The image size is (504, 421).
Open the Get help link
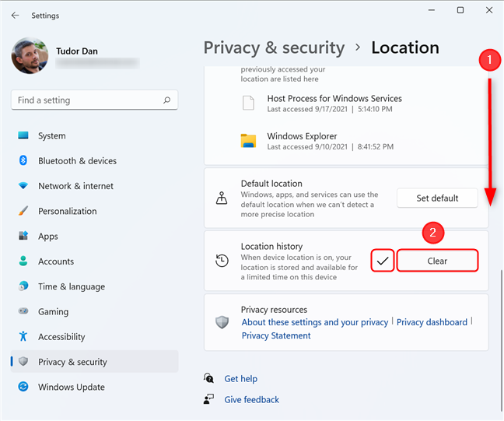241,378
